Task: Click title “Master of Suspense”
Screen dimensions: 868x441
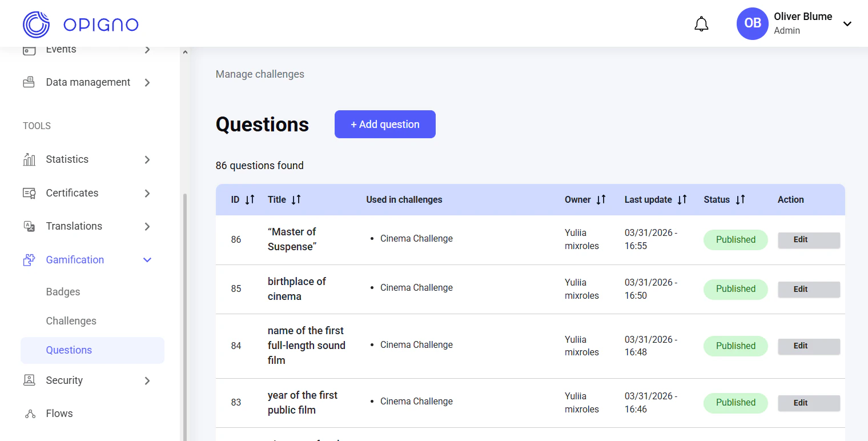Action: point(292,239)
